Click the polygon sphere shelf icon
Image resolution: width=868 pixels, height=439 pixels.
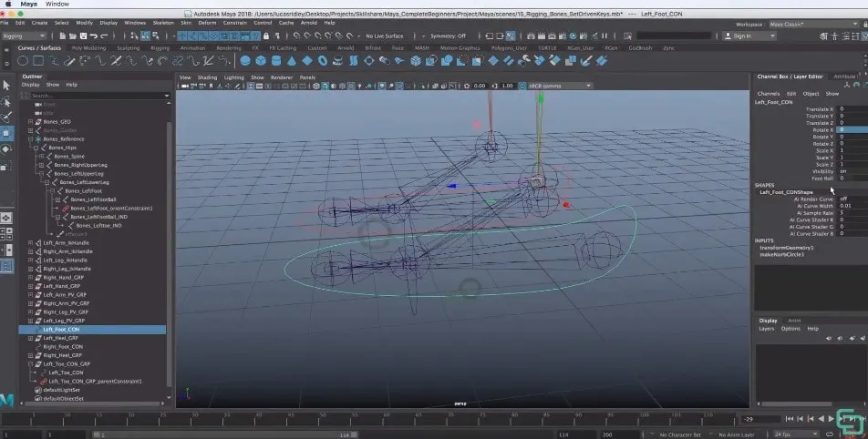[245, 61]
